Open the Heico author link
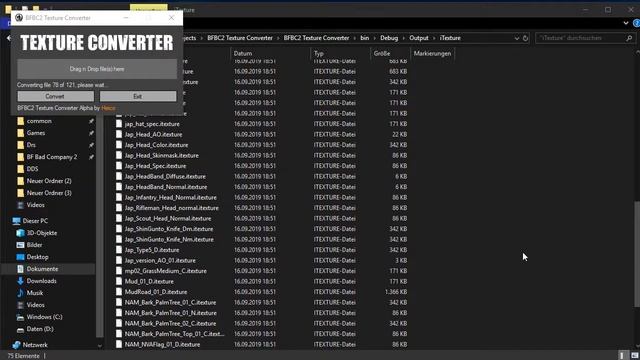Image resolution: width=640 pixels, height=360 pixels. 108,108
